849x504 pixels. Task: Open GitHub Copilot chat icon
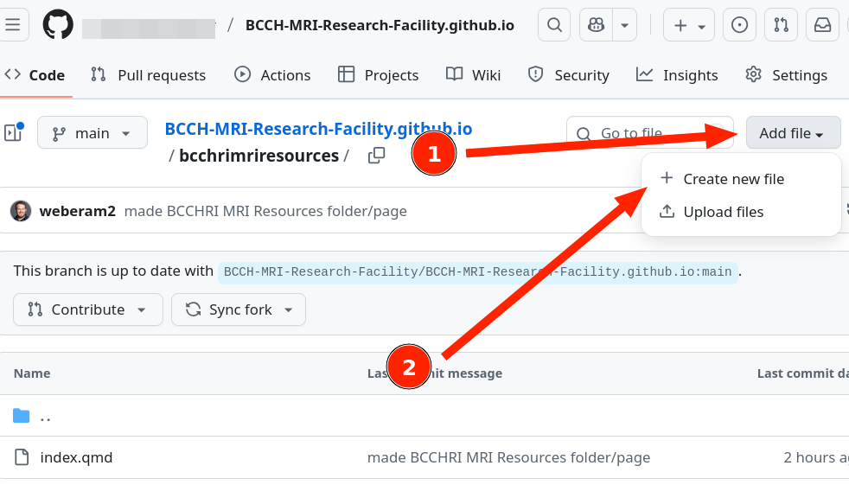[596, 25]
